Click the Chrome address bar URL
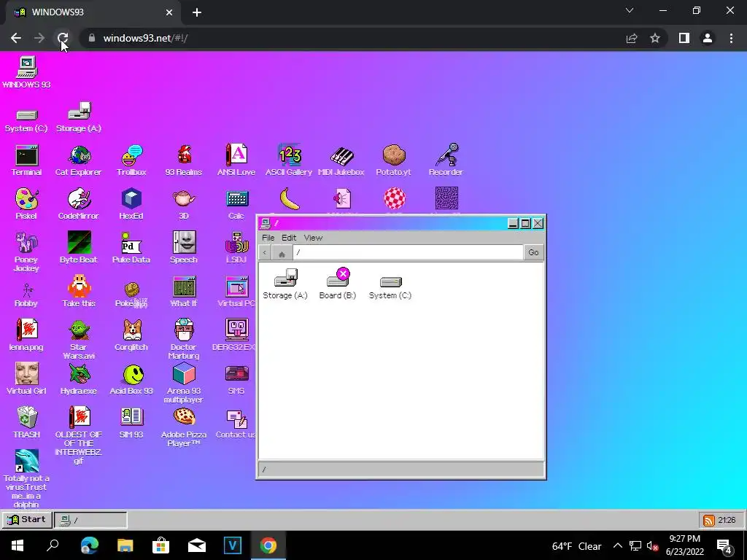 click(145, 38)
